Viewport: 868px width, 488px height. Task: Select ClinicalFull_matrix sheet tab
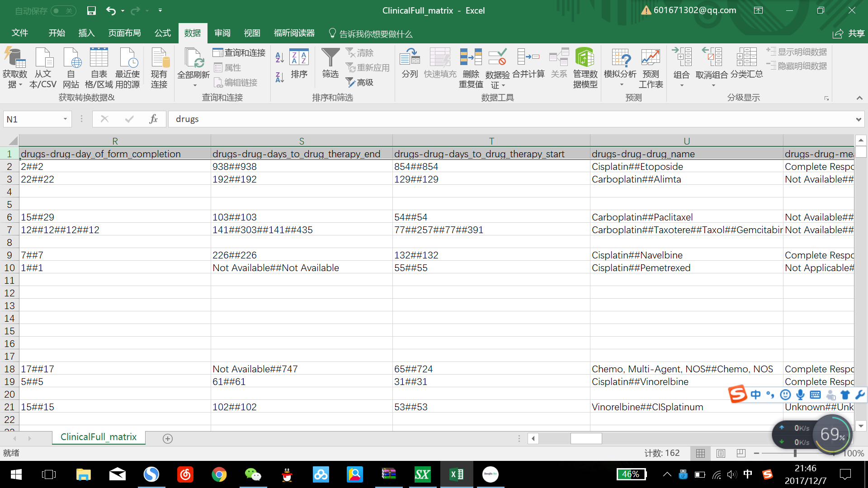[x=99, y=437]
